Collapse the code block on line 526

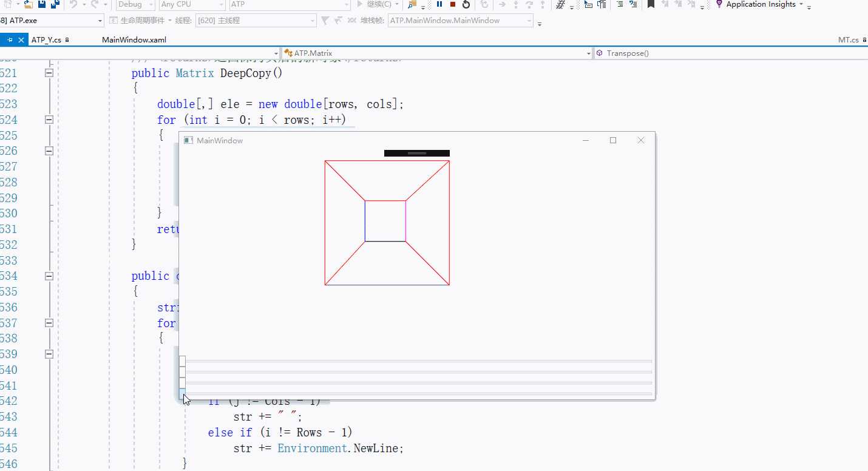coord(49,151)
